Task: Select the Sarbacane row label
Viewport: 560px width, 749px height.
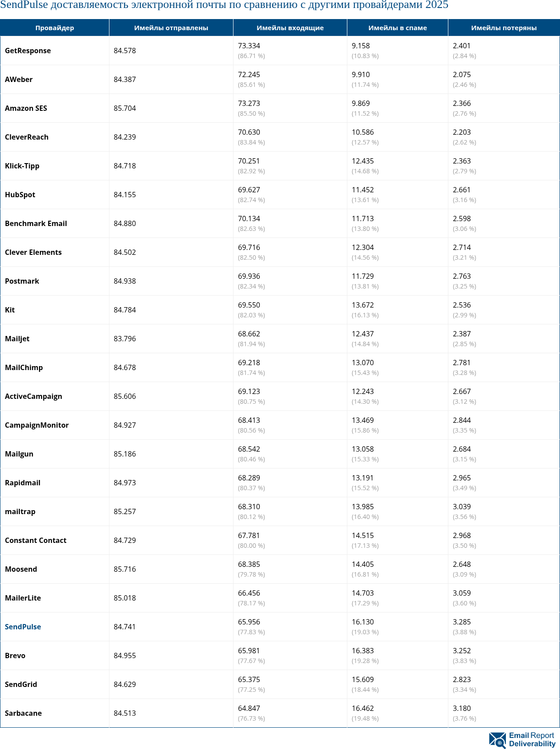Action: [23, 713]
